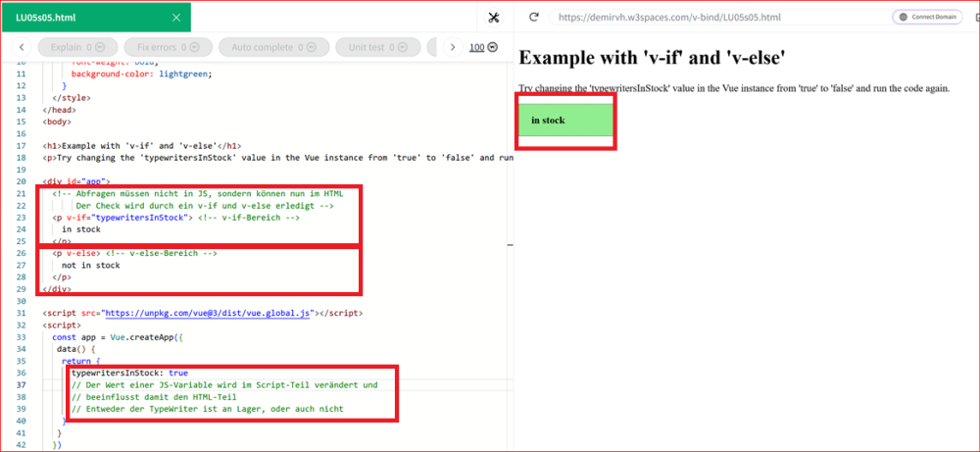Click the credit icon beside the 100 counter
Viewport: 980px width, 452px height.
pyautogui.click(x=492, y=47)
